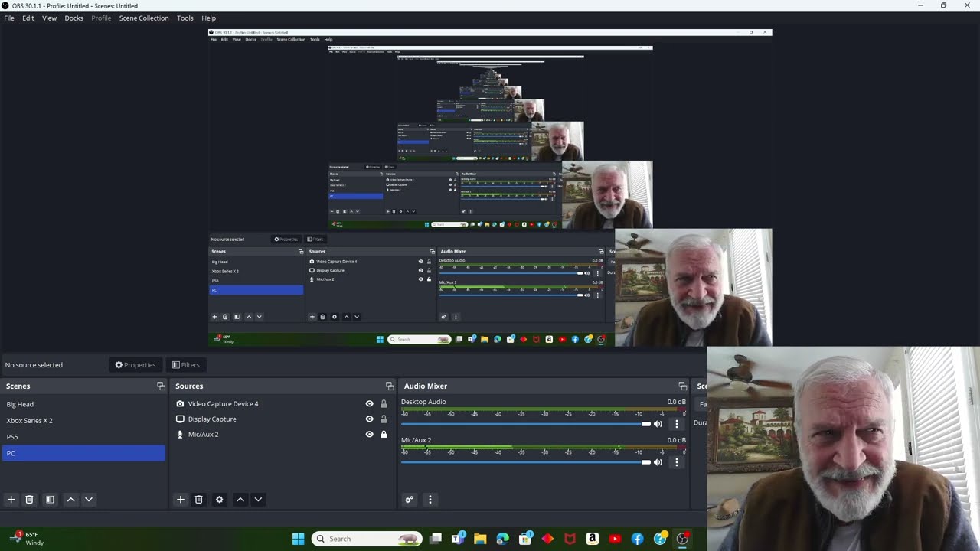The width and height of the screenshot is (980, 551).
Task: Open the Docks menu
Action: coord(73,18)
